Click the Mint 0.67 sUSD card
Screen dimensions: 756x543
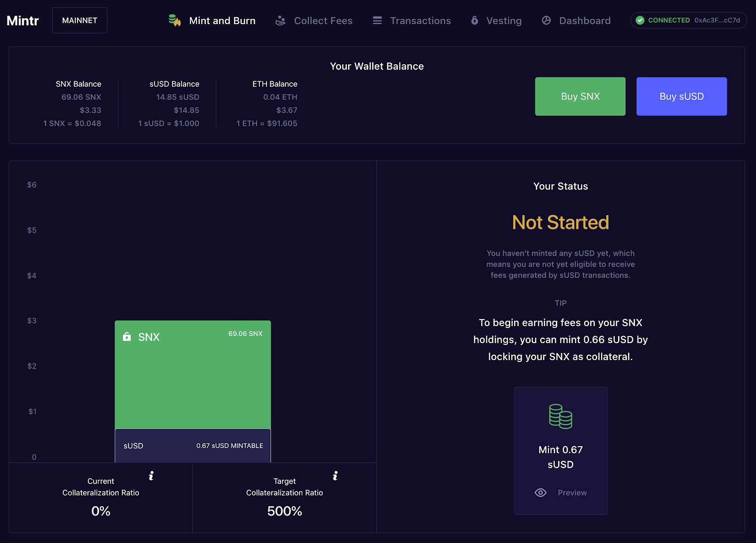pos(560,451)
